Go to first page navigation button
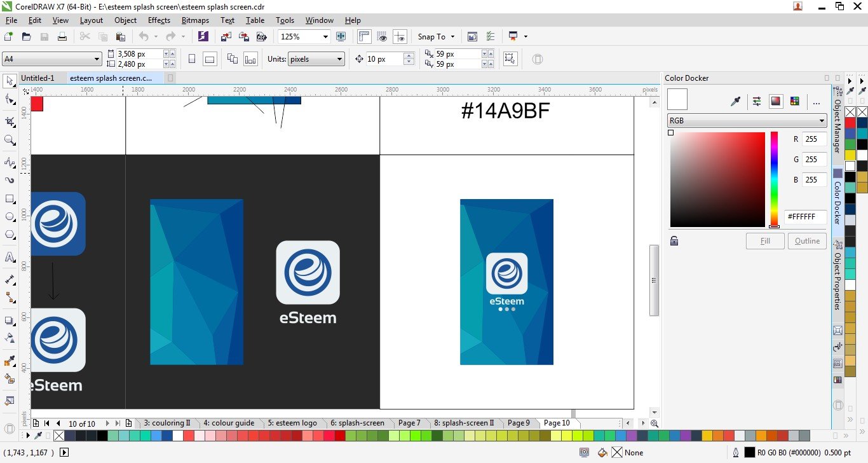 (46, 424)
